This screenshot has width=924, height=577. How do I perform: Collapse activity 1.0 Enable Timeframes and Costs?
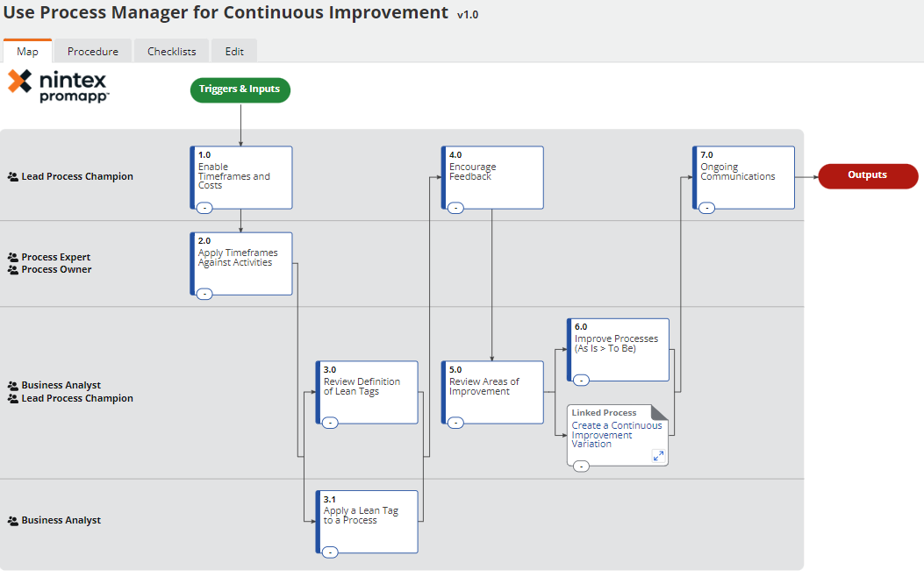click(x=204, y=208)
